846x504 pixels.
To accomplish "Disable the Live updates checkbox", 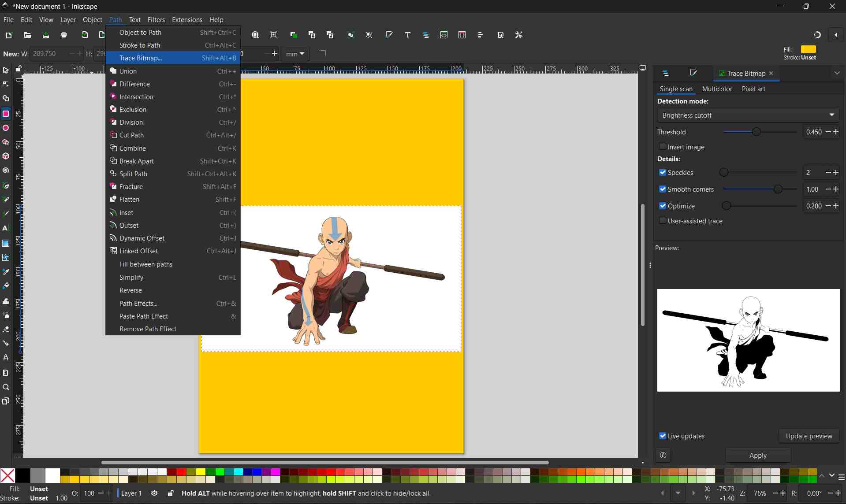I will [663, 436].
